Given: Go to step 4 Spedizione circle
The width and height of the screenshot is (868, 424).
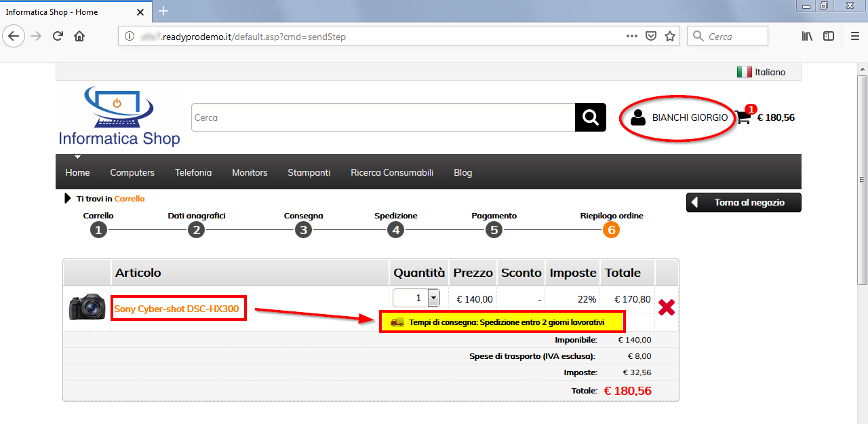Looking at the screenshot, I should pos(396,230).
